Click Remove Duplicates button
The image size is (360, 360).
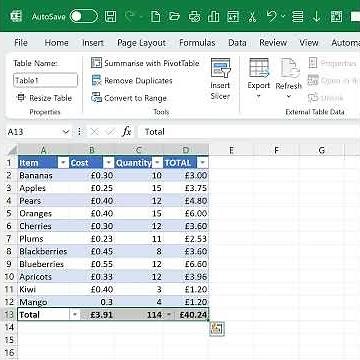coord(132,81)
